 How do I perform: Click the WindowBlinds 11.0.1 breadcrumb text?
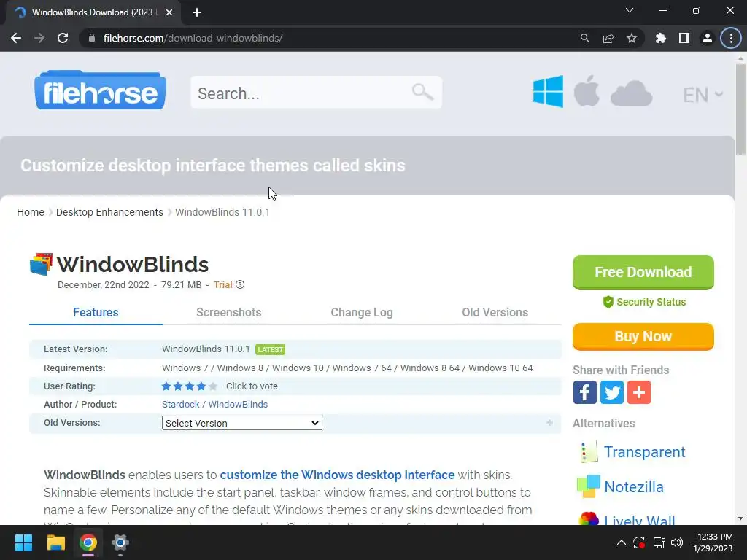pyautogui.click(x=222, y=212)
